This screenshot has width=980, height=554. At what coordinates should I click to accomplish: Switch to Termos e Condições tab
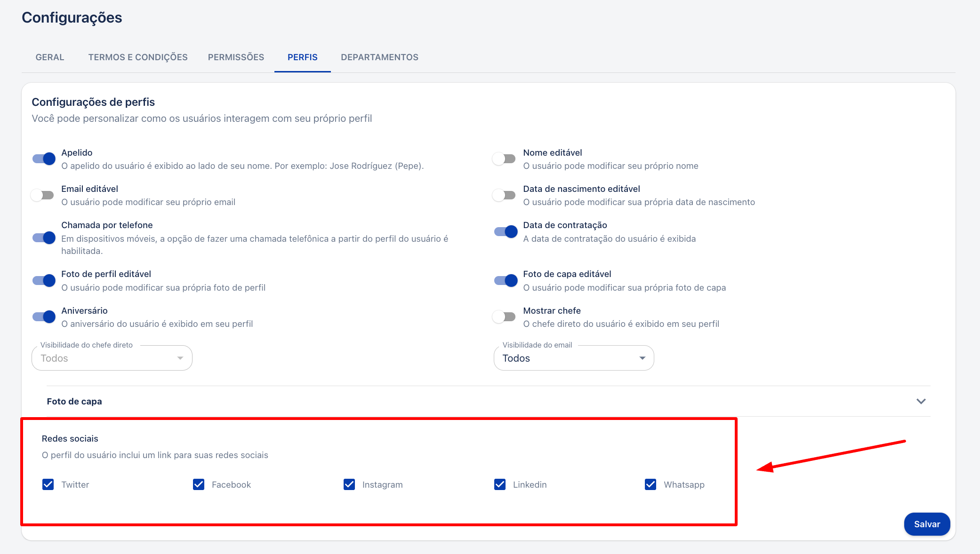click(138, 57)
